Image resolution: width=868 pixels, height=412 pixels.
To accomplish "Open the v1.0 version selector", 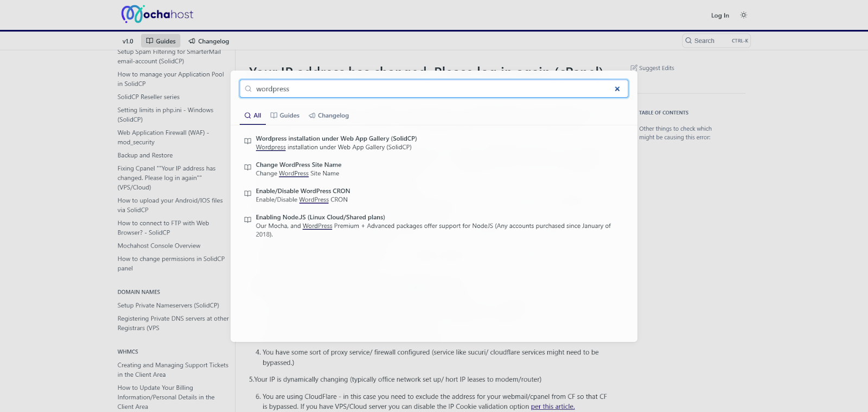I will pos(128,41).
